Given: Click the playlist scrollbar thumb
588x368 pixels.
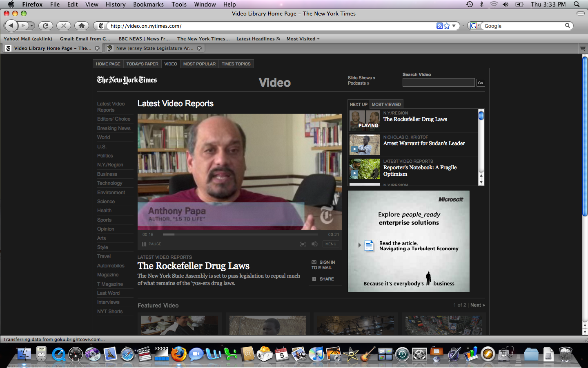Looking at the screenshot, I should click(481, 116).
